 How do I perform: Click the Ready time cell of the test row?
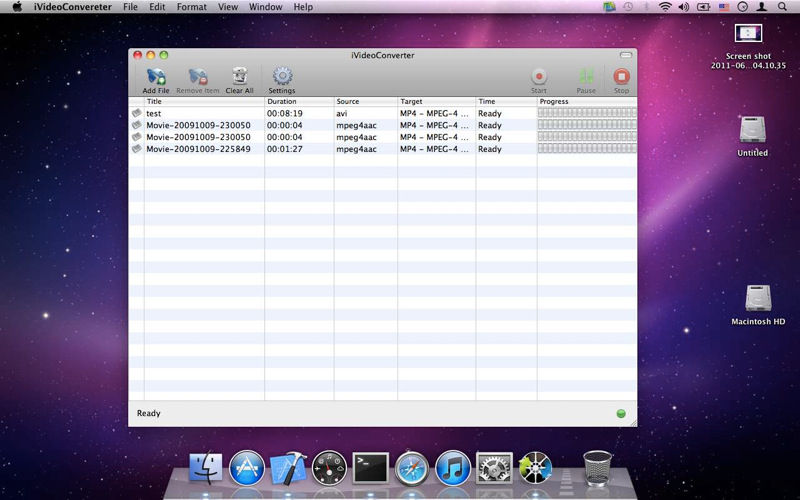490,113
